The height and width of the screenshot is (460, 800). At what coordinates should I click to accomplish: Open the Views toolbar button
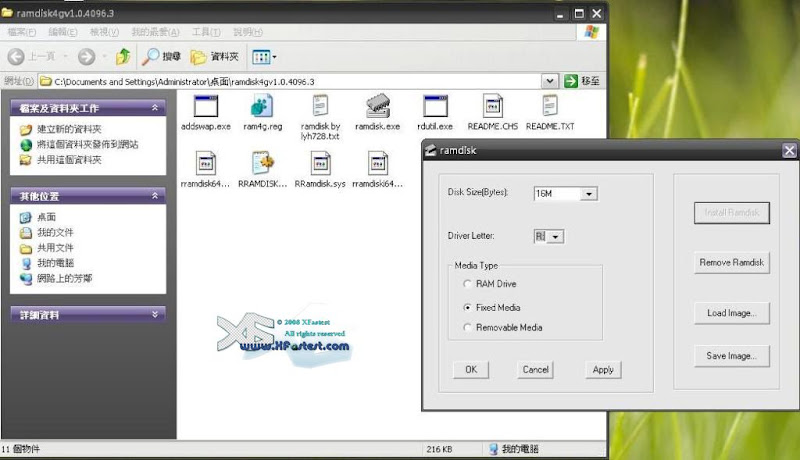pyautogui.click(x=264, y=57)
